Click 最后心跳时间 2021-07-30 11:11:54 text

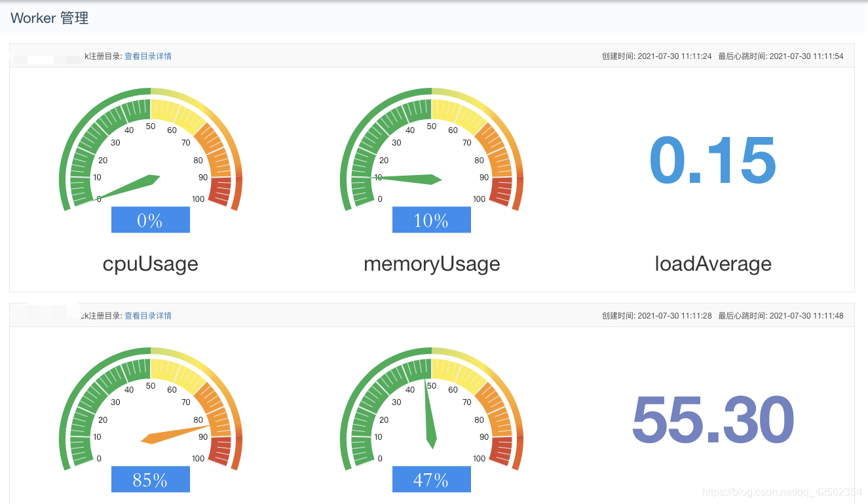[781, 56]
